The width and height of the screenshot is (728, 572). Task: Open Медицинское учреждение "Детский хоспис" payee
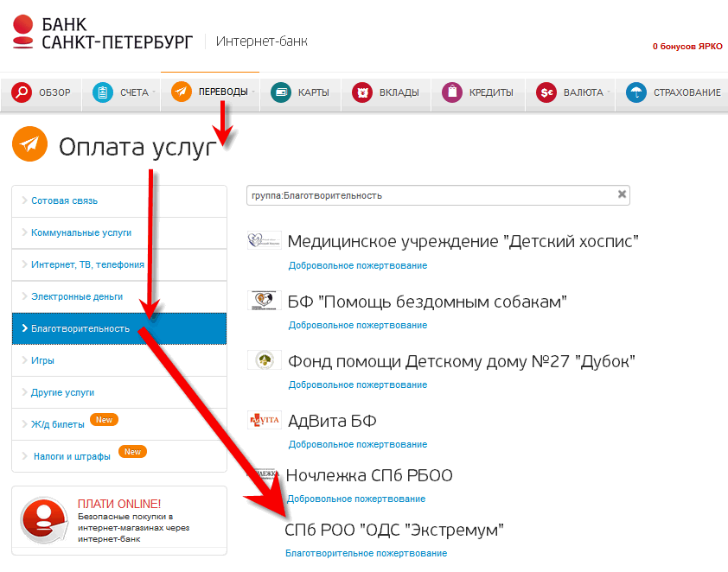click(462, 241)
